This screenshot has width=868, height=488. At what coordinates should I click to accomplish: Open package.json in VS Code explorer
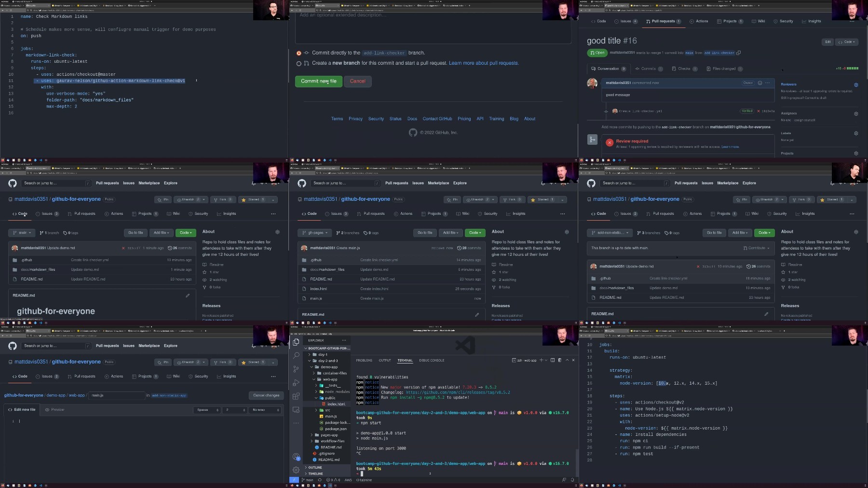[336, 429]
